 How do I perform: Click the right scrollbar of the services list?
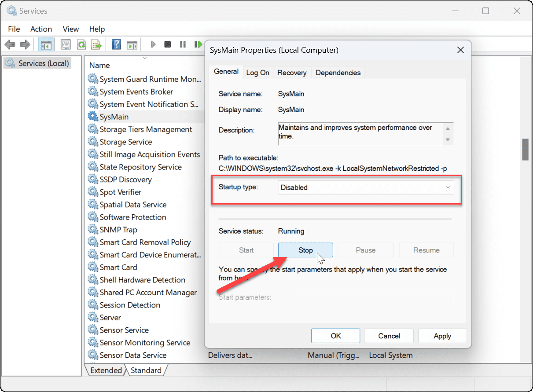pyautogui.click(x=526, y=150)
